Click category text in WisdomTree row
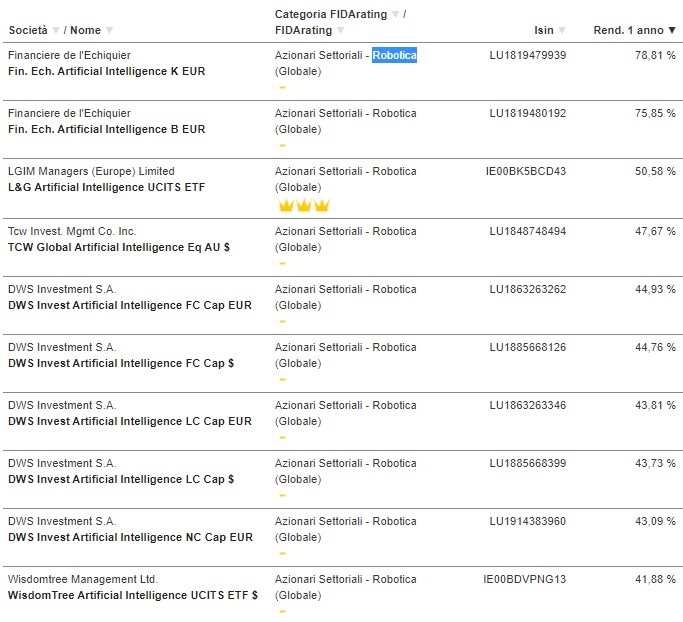 [x=345, y=587]
